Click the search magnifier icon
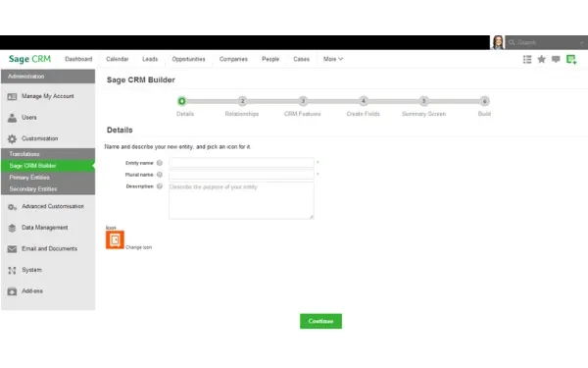Image resolution: width=588 pixels, height=368 pixels. point(512,42)
